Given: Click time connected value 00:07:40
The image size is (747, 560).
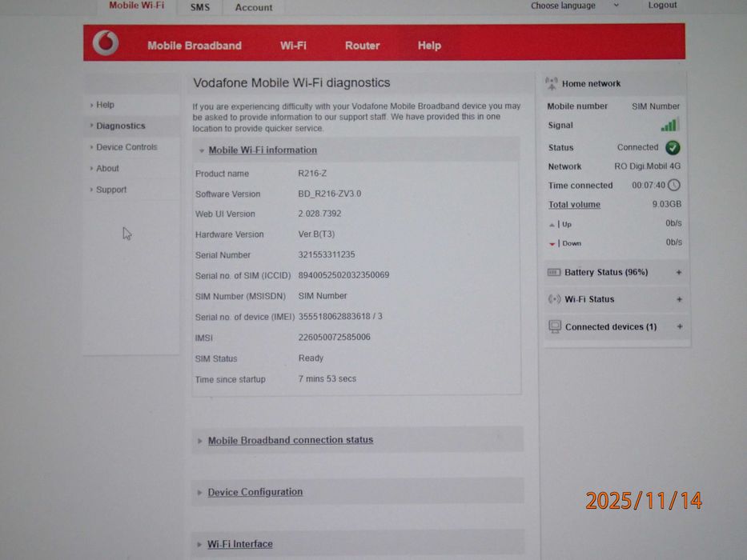Looking at the screenshot, I should [x=648, y=186].
